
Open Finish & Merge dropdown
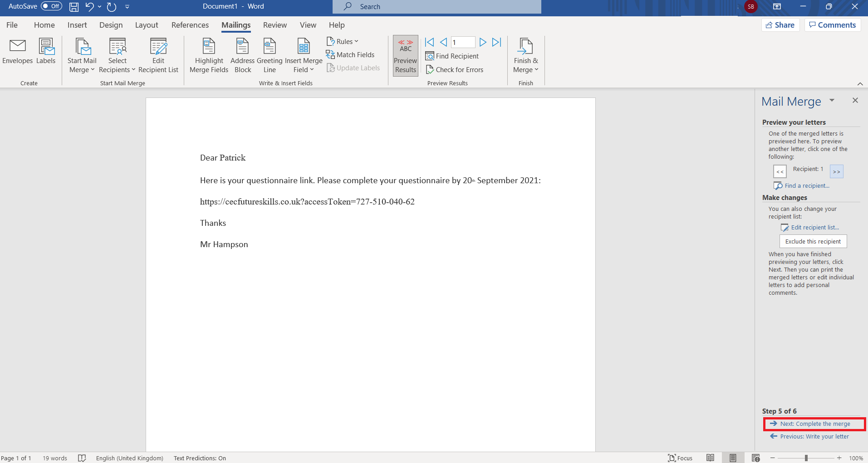[x=526, y=56]
